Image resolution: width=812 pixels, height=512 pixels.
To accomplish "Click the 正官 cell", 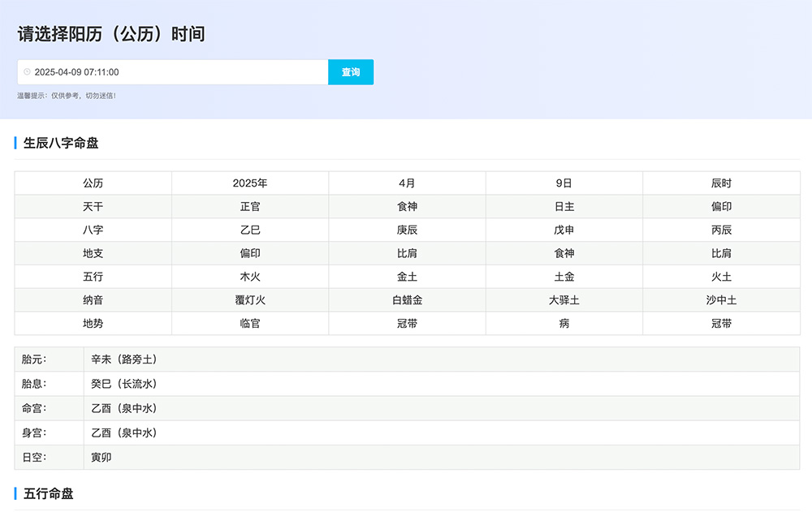I will pos(250,207).
